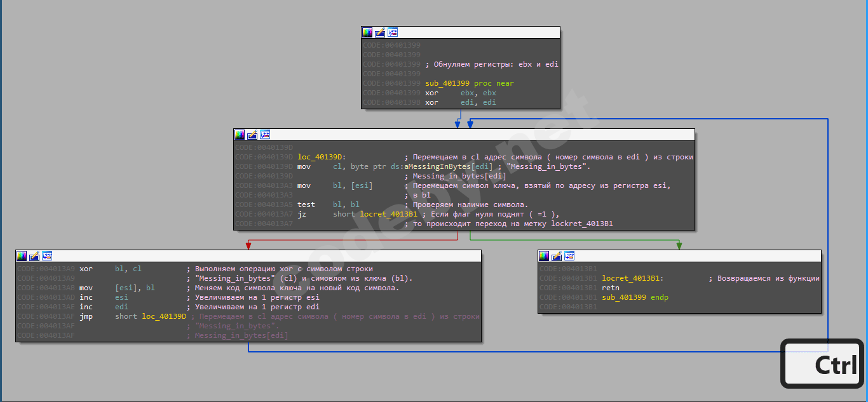Click pencil edit icon on loc_40139D block
The width and height of the screenshot is (868, 402).
252,135
